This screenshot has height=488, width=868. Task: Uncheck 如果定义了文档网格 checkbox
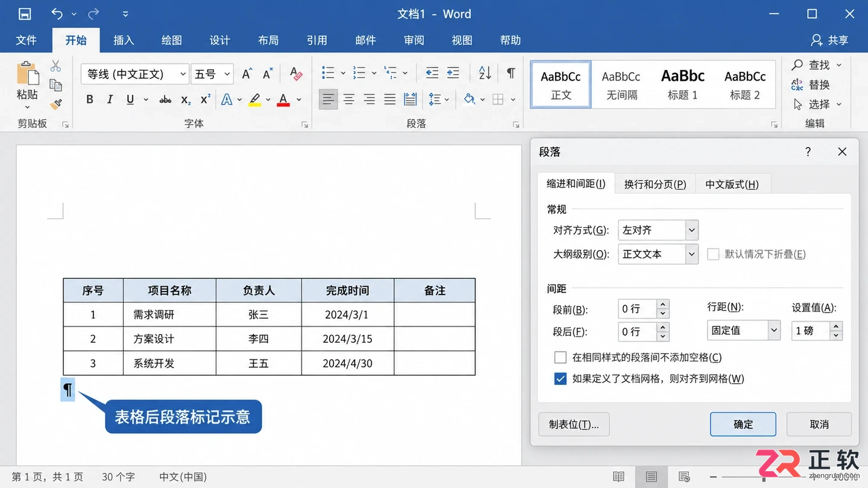[x=560, y=379]
